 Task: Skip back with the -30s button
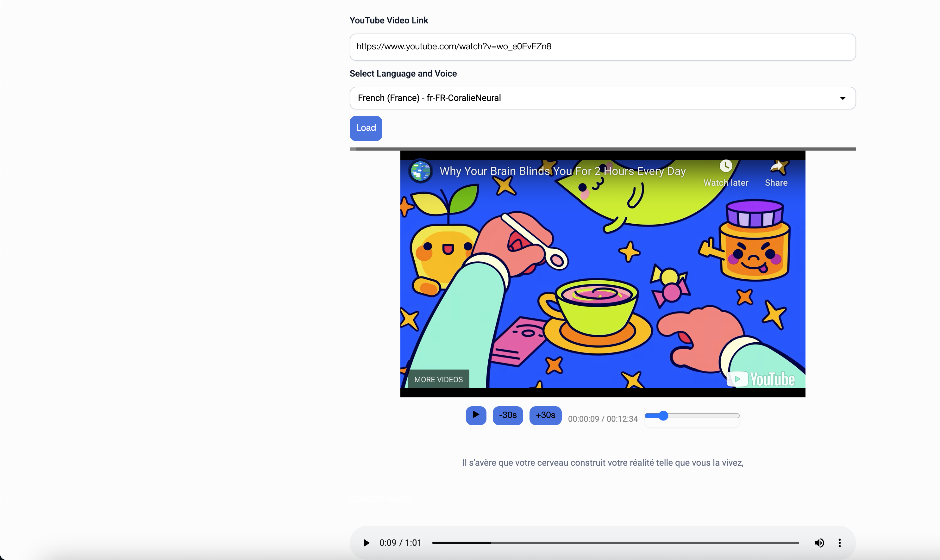pos(507,415)
